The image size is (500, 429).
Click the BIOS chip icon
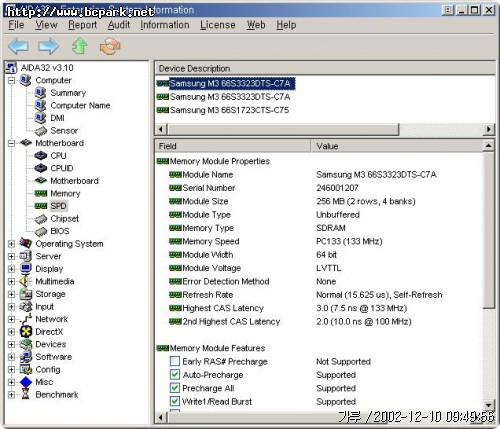point(41,232)
